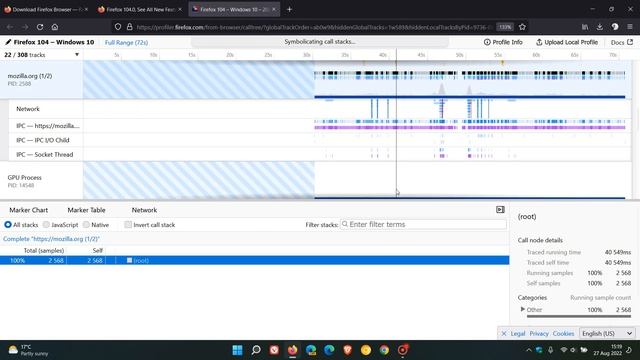
Task: Open the Firefox downloads panel
Action: (600, 27)
